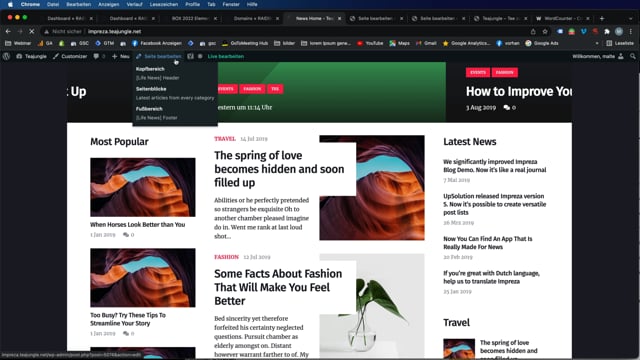Select Fußbereich in the dropdown menu

click(x=149, y=109)
